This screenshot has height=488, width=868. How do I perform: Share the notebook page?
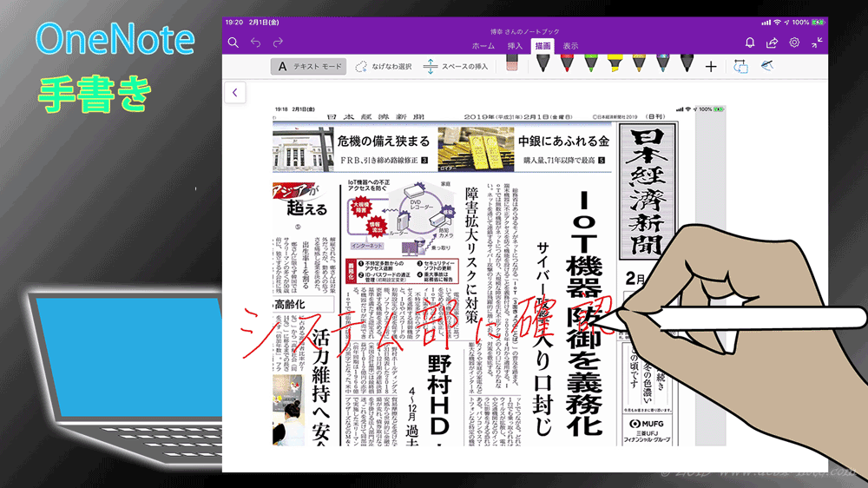pos(772,43)
